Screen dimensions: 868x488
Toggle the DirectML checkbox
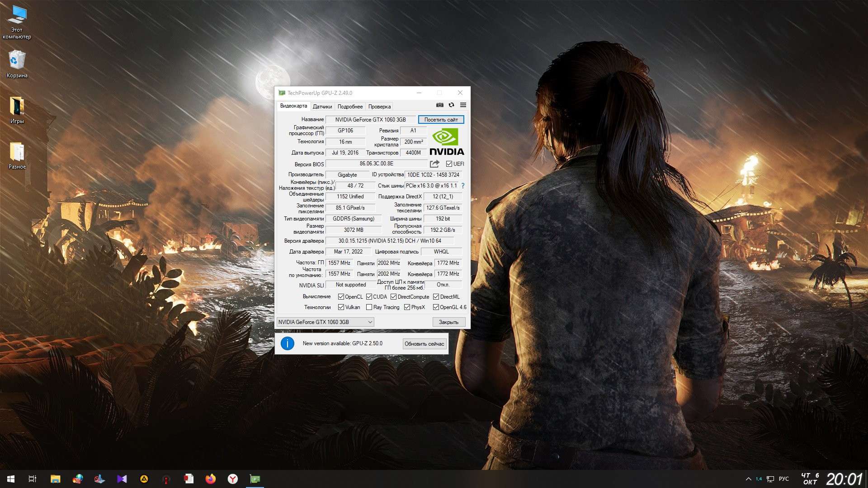[x=436, y=297]
